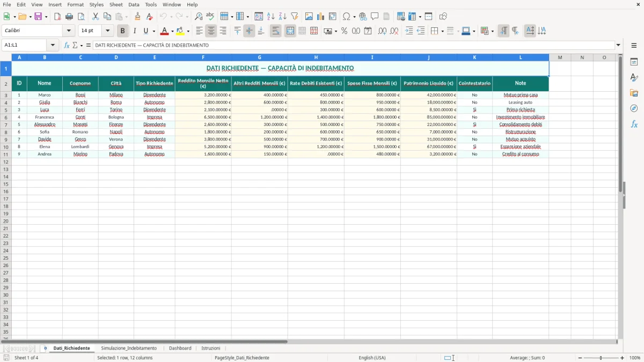Click the Export as PDF icon
The image size is (644, 362).
point(57,17)
